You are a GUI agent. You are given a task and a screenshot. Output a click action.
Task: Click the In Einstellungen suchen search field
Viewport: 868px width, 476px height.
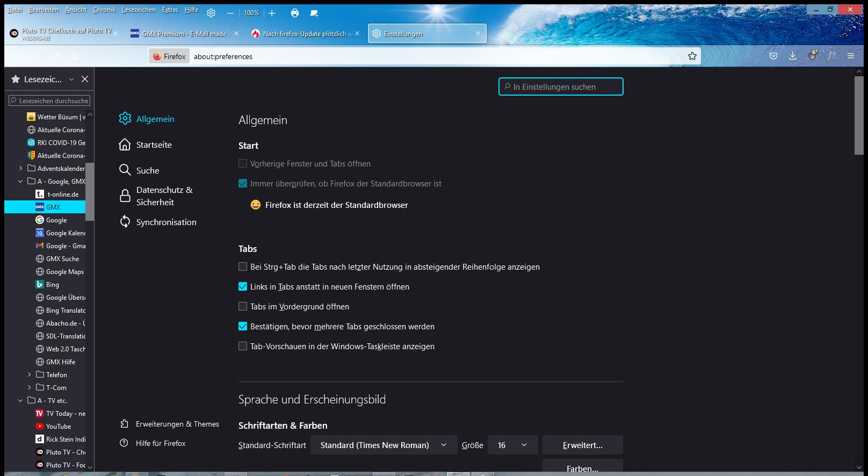(x=561, y=87)
